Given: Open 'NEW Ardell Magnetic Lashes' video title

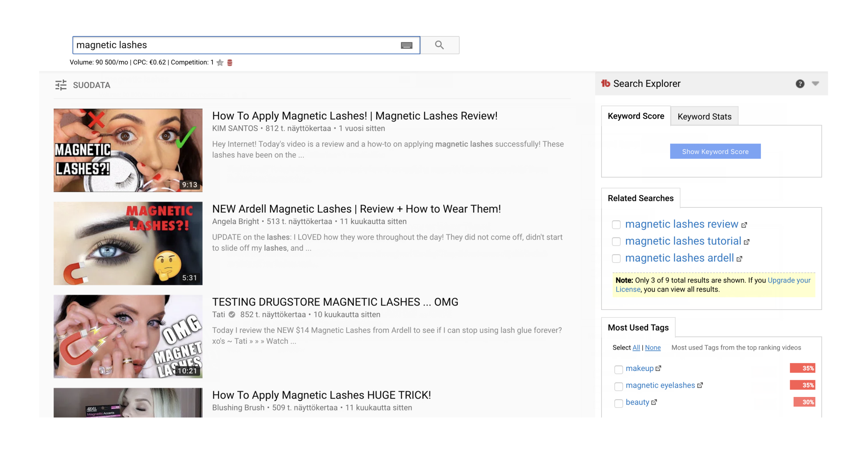Looking at the screenshot, I should 356,209.
